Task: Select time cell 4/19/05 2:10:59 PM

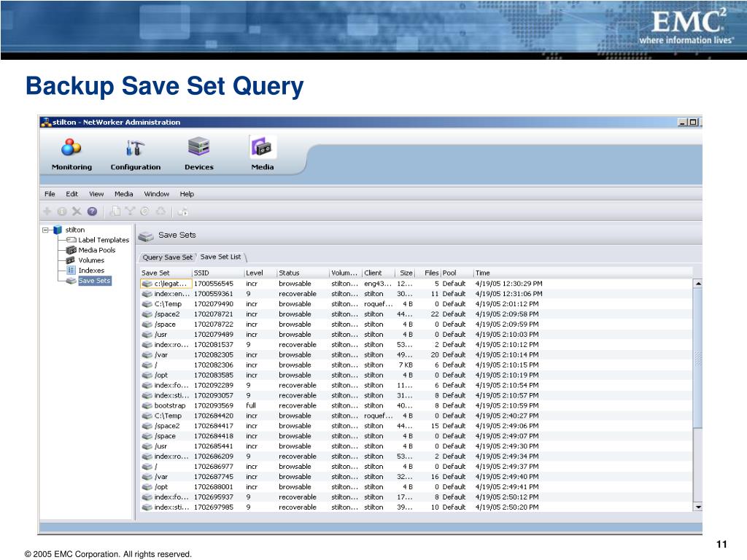Action: click(507, 405)
